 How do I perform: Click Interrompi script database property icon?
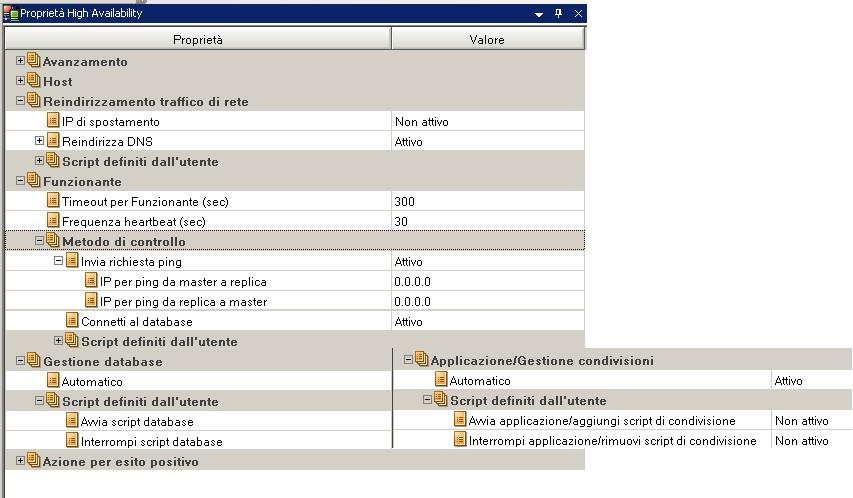[x=72, y=440]
